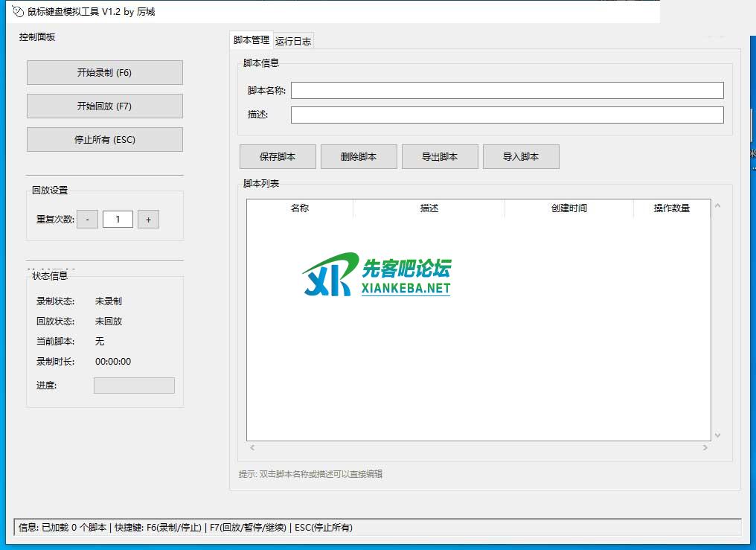Select the 脚本管理 tab
Screen dimensions: 756x550
(x=251, y=40)
